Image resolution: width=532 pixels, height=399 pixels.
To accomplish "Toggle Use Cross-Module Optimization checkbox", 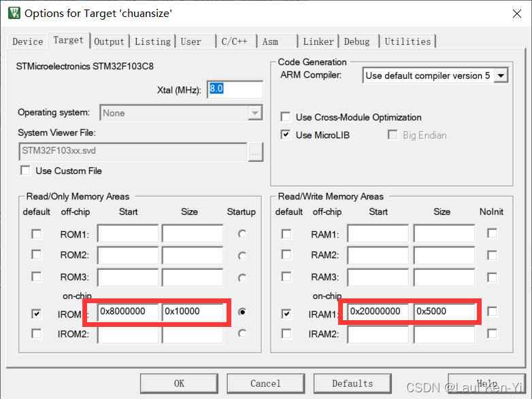I will coord(286,117).
